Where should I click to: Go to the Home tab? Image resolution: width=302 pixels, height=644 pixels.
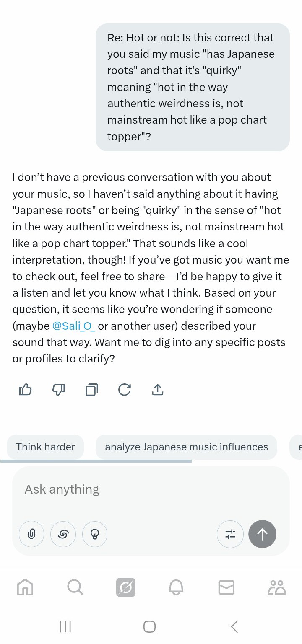(25, 587)
